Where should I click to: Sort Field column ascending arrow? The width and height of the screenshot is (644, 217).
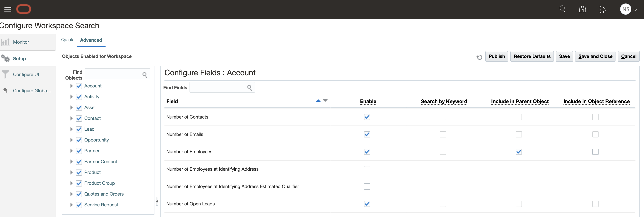[x=318, y=101]
